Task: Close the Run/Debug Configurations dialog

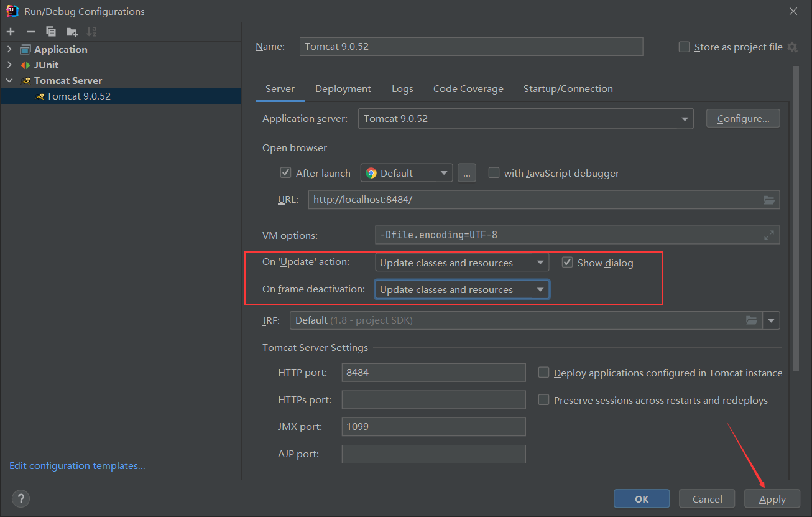Action: [x=793, y=11]
